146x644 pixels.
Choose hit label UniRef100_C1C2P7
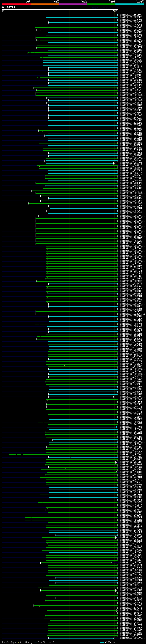(x=131, y=387)
